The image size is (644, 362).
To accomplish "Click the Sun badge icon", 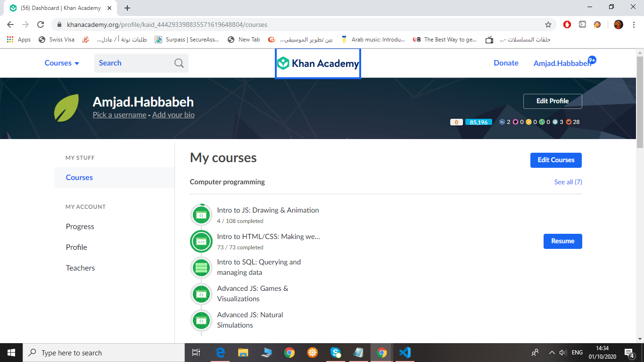I will (x=529, y=122).
